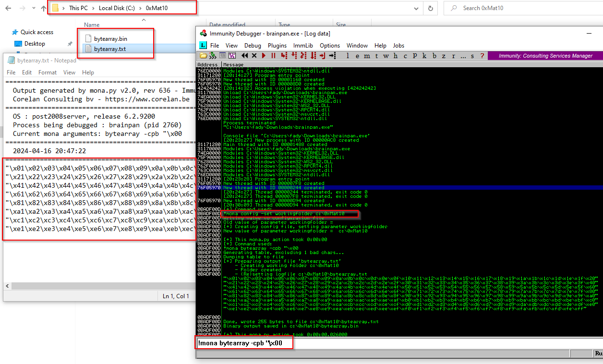Expand This PC breadcrumb chevron

[x=94, y=8]
